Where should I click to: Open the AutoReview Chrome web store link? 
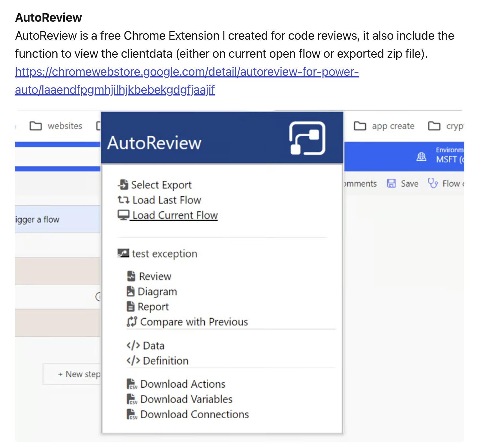point(187,80)
